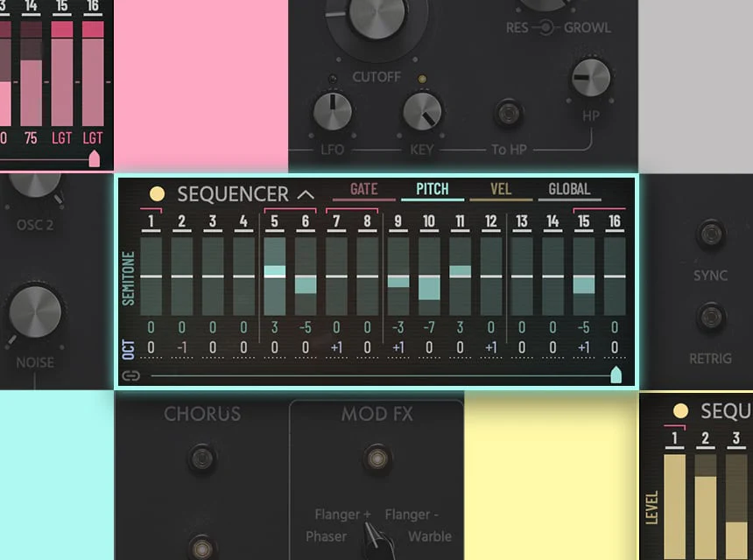Viewport: 753px width, 560px height.
Task: Collapse the SEQUENCER panel with the chevron
Action: pyautogui.click(x=305, y=194)
